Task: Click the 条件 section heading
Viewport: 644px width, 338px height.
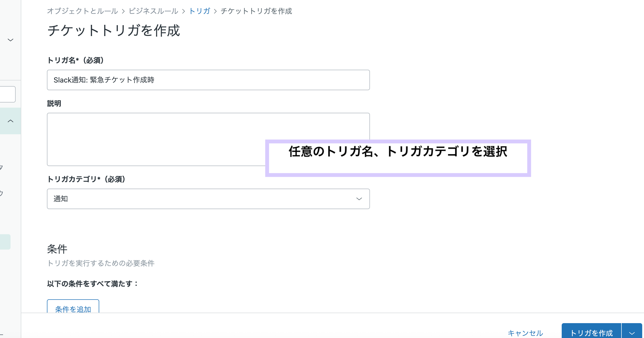Action: coord(57,249)
